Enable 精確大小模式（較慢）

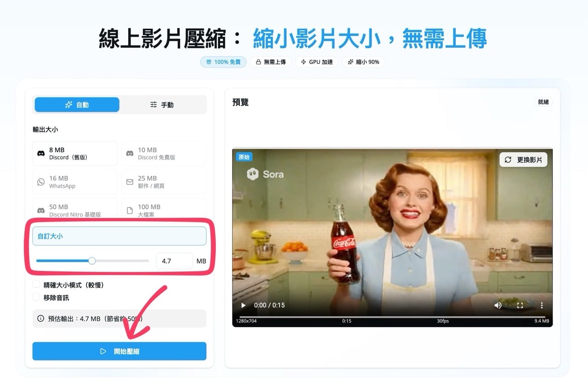point(36,284)
